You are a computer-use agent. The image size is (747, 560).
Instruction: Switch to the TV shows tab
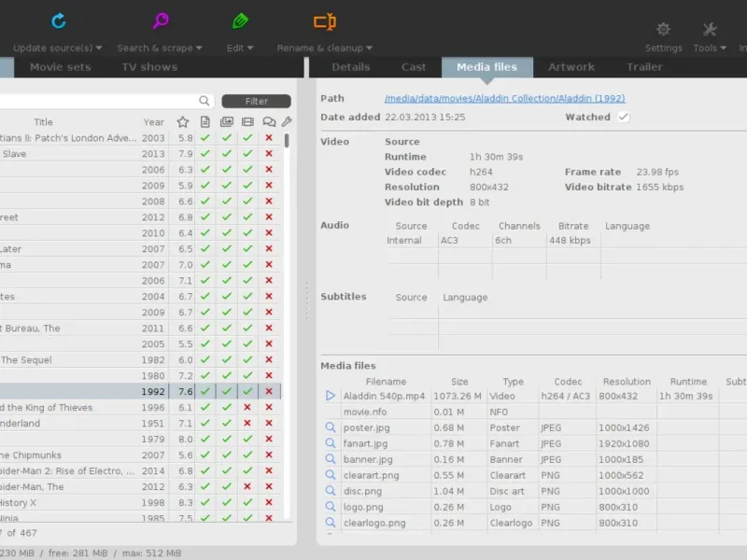click(149, 67)
